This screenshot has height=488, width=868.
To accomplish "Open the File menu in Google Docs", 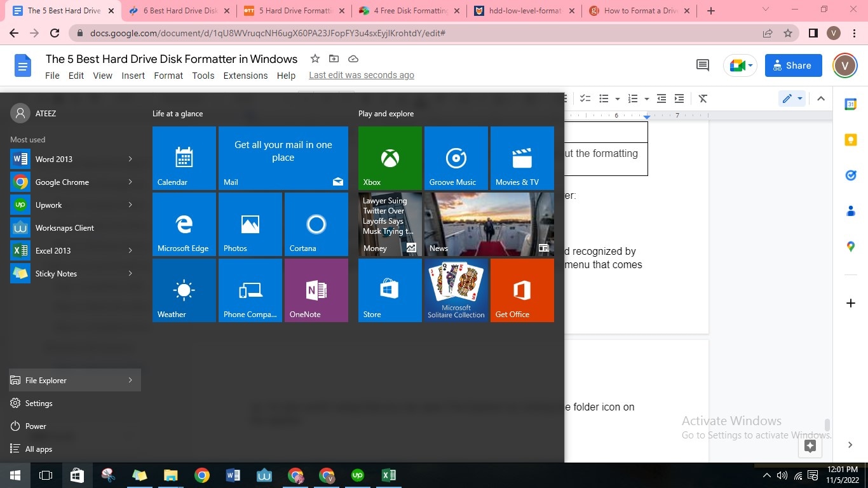I will tap(52, 75).
